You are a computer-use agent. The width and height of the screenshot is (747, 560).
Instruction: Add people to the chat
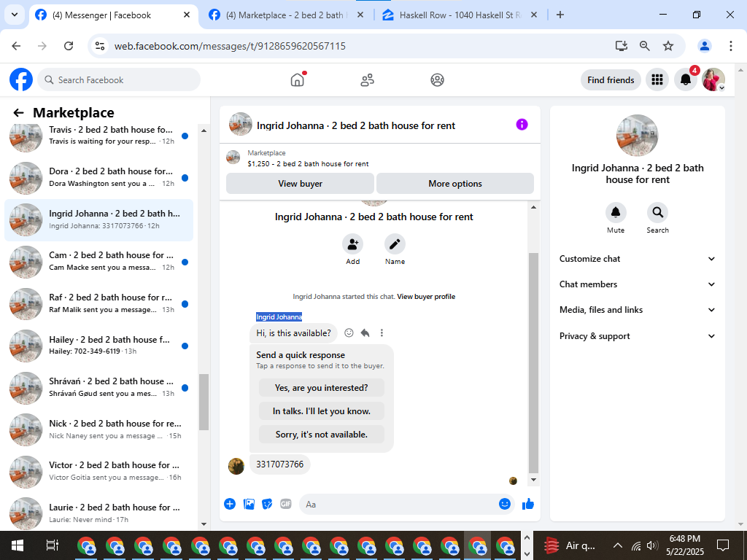[353, 244]
